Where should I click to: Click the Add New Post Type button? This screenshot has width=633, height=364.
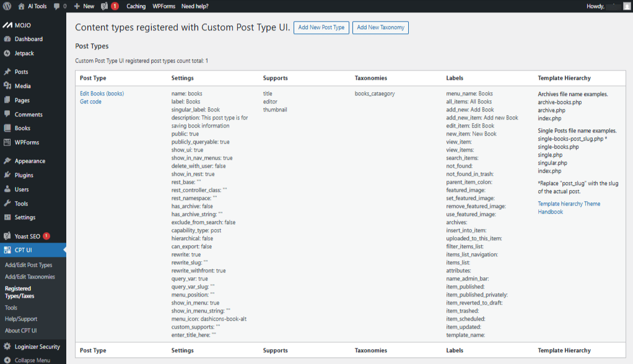click(321, 28)
